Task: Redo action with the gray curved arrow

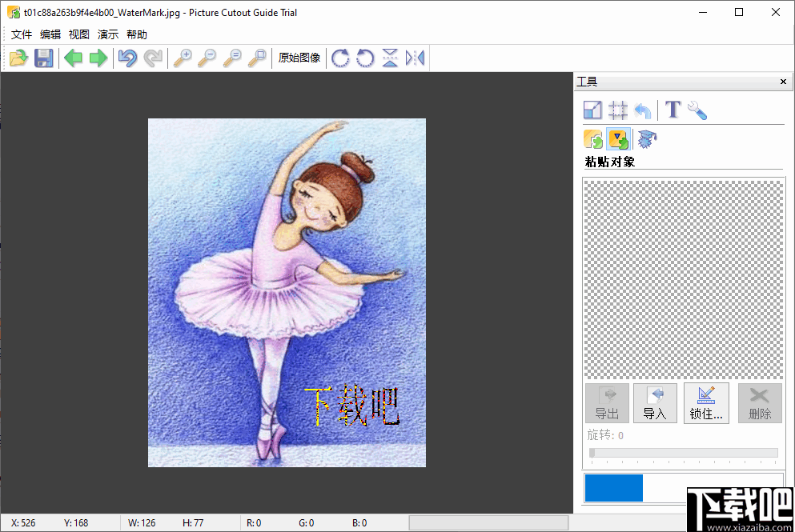Action: tap(153, 58)
